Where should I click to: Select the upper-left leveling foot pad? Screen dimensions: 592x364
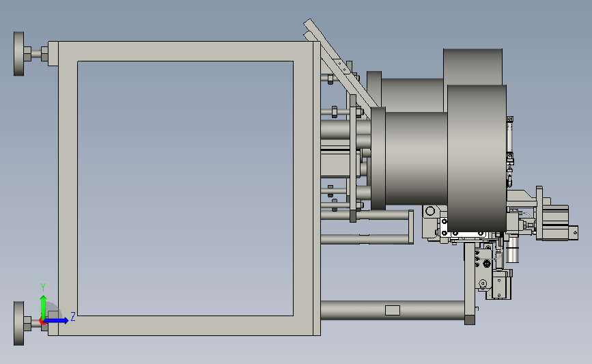[18, 54]
